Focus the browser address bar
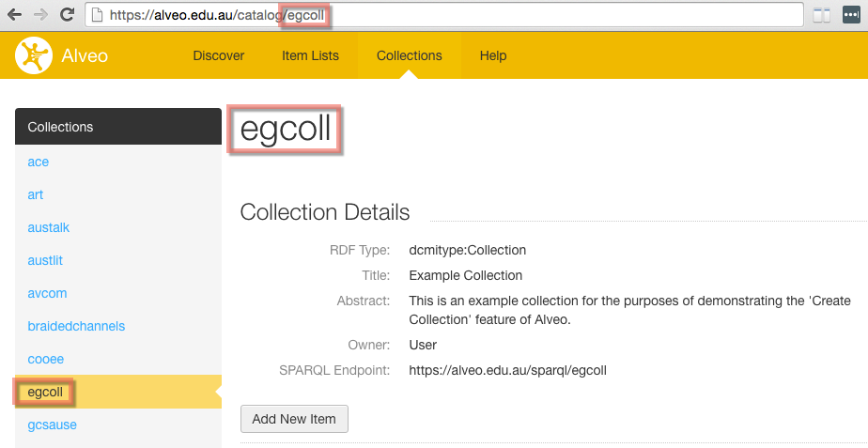 pyautogui.click(x=444, y=15)
